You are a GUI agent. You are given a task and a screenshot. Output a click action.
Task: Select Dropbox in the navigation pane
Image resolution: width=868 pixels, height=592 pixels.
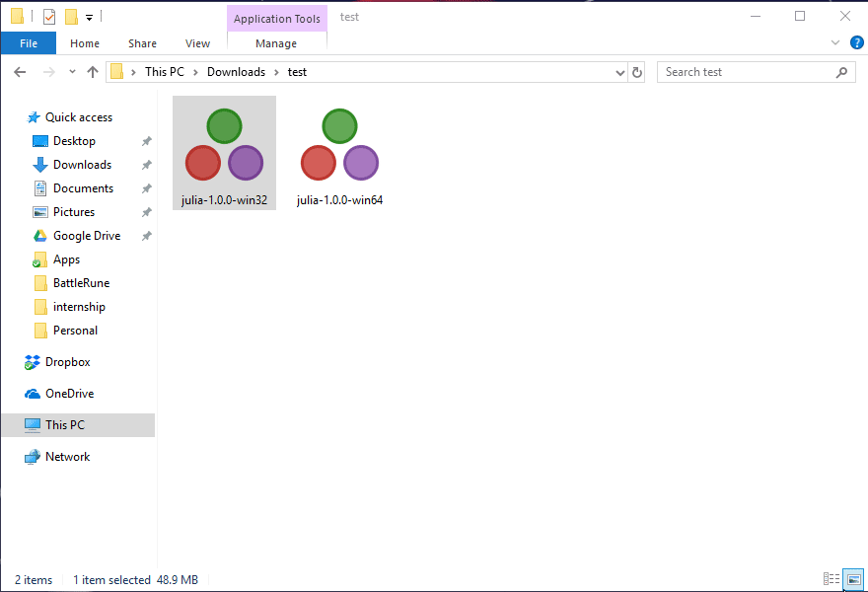coord(67,362)
